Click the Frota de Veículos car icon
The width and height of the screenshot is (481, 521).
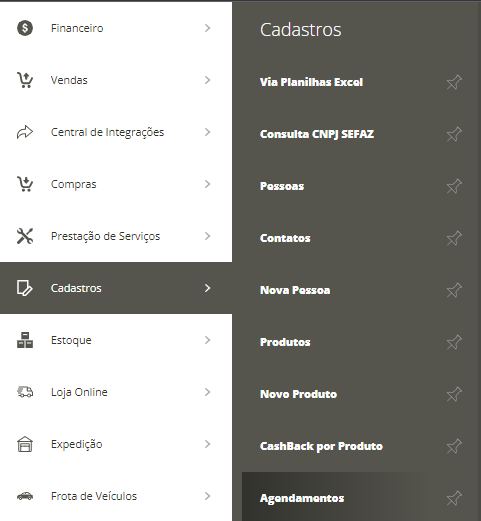click(x=25, y=496)
